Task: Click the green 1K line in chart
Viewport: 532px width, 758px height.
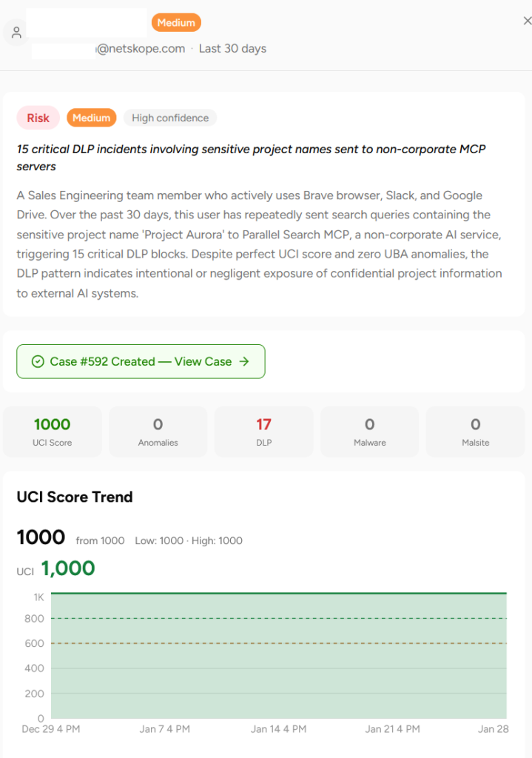Action: click(279, 593)
